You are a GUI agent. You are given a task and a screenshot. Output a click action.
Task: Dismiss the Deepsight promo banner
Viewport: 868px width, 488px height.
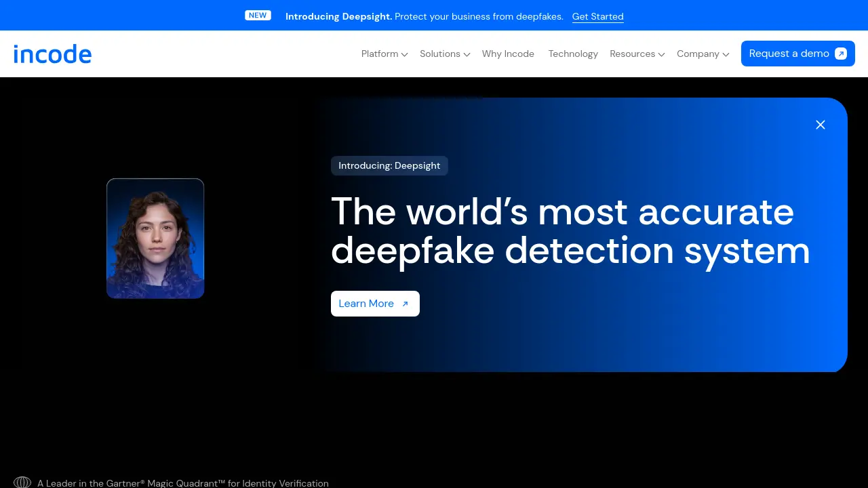821,125
